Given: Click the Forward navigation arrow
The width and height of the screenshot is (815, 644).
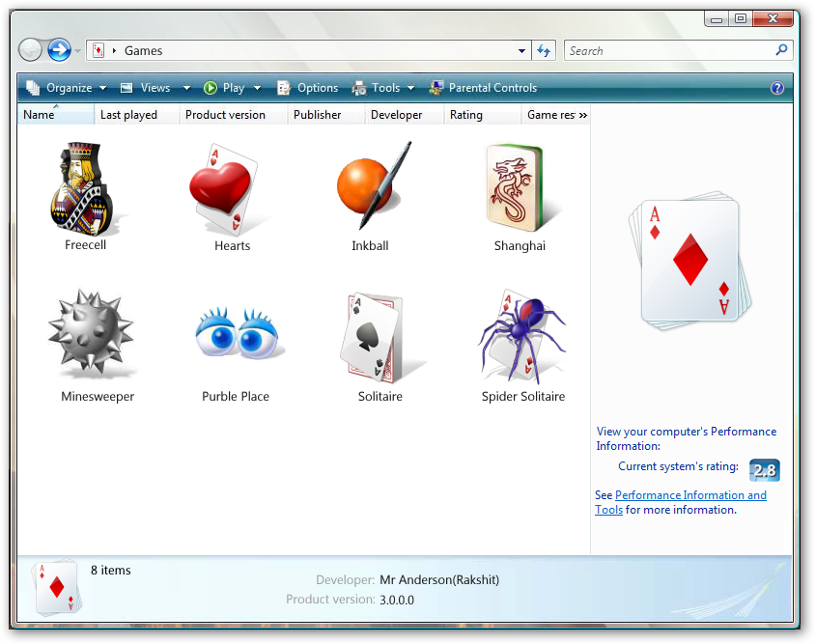Looking at the screenshot, I should point(59,50).
